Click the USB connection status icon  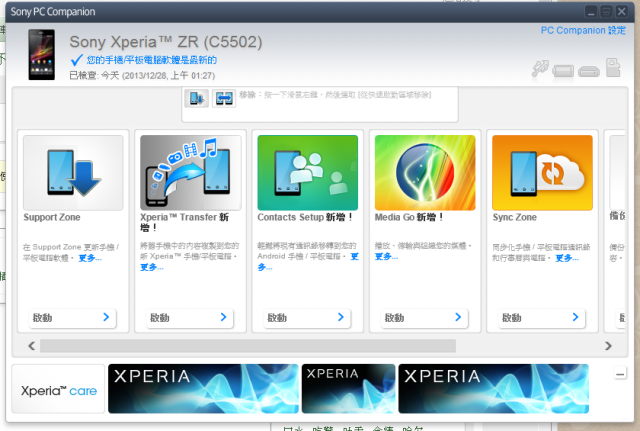tap(540, 69)
